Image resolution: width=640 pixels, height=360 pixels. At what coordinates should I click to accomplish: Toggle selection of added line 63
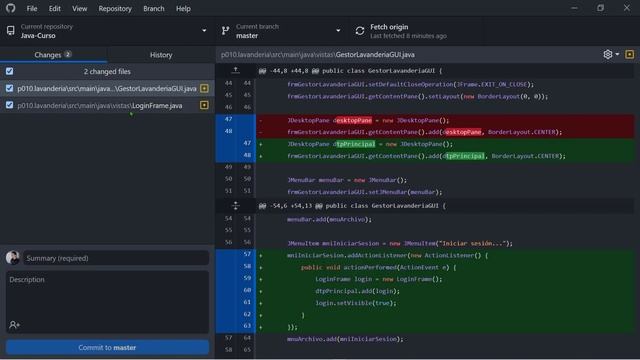(236, 327)
